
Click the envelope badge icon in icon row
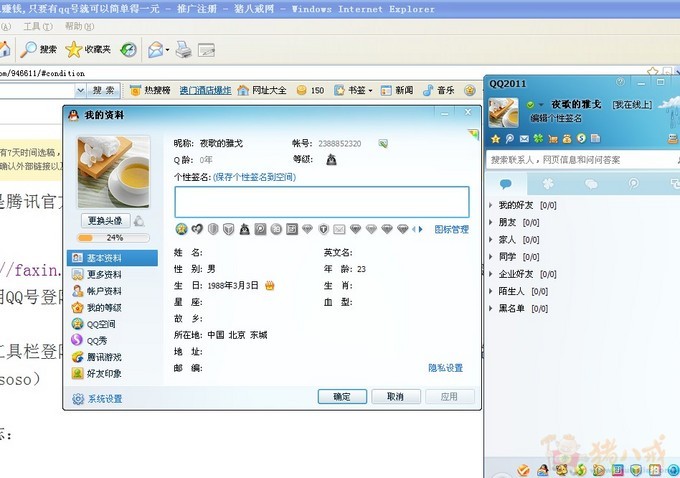[x=339, y=229]
